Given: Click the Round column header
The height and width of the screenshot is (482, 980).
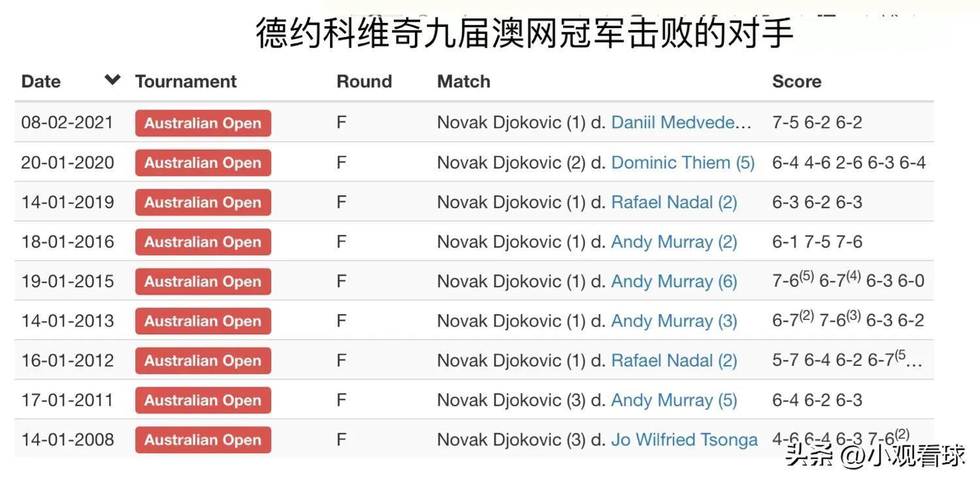Looking at the screenshot, I should (364, 82).
